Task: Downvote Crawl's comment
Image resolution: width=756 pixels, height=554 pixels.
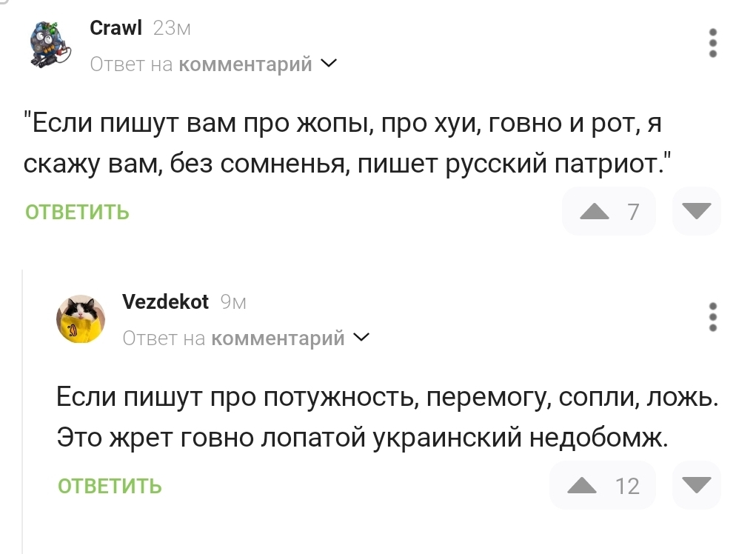Action: tap(696, 212)
